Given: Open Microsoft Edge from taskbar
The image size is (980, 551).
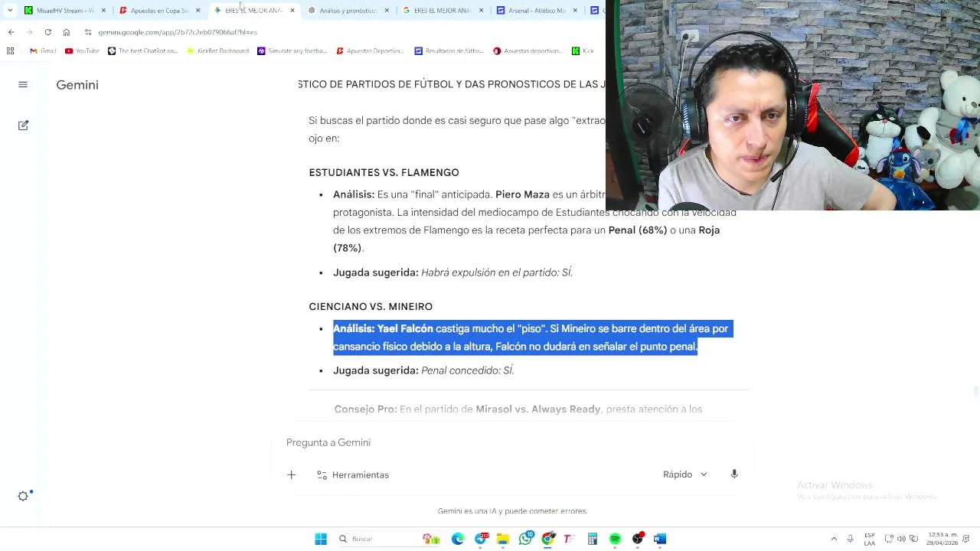Looking at the screenshot, I should tap(458, 539).
